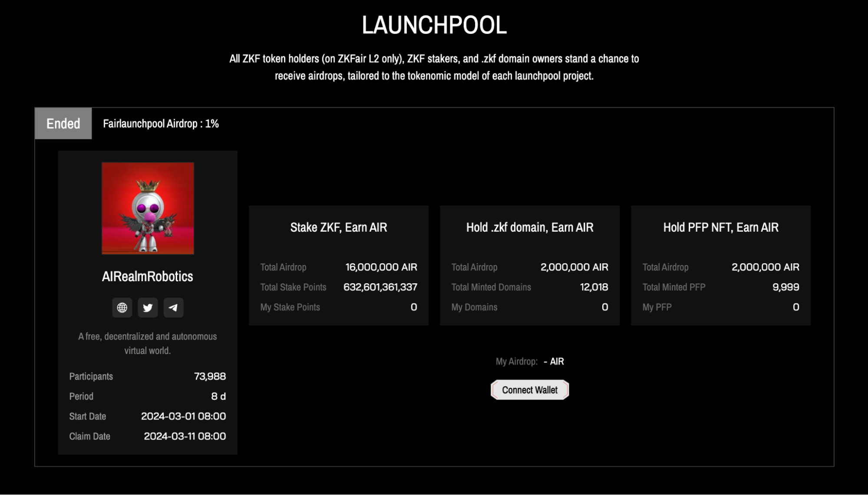
Task: Click the Start Date 2024-03-01 08:00 value
Action: pyautogui.click(x=183, y=416)
